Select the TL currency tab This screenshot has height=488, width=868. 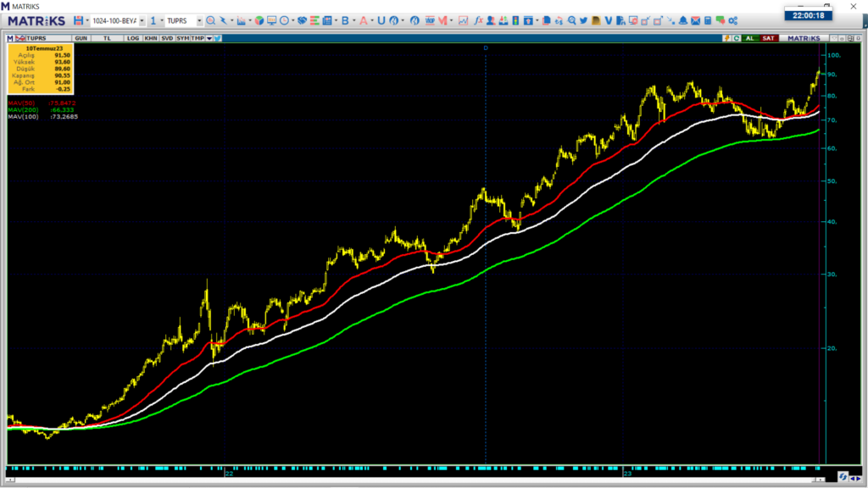107,38
